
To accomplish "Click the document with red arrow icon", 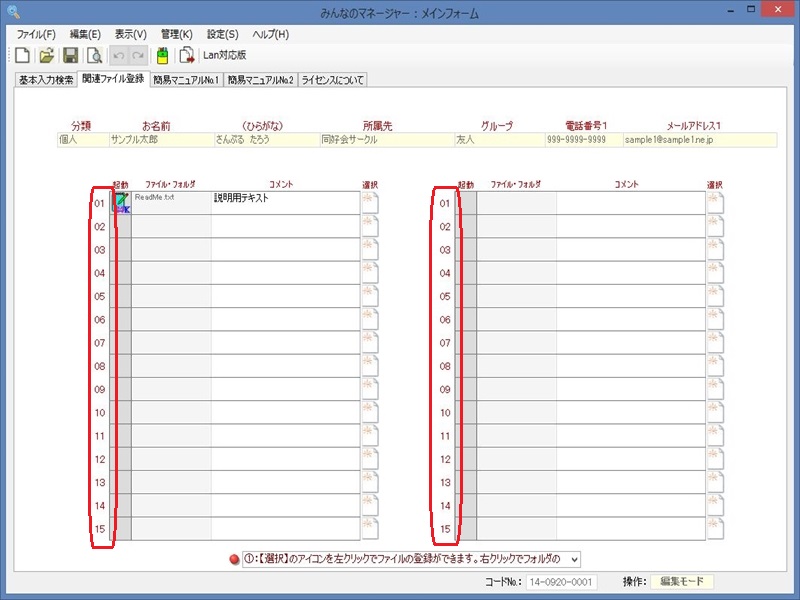I will (x=186, y=56).
